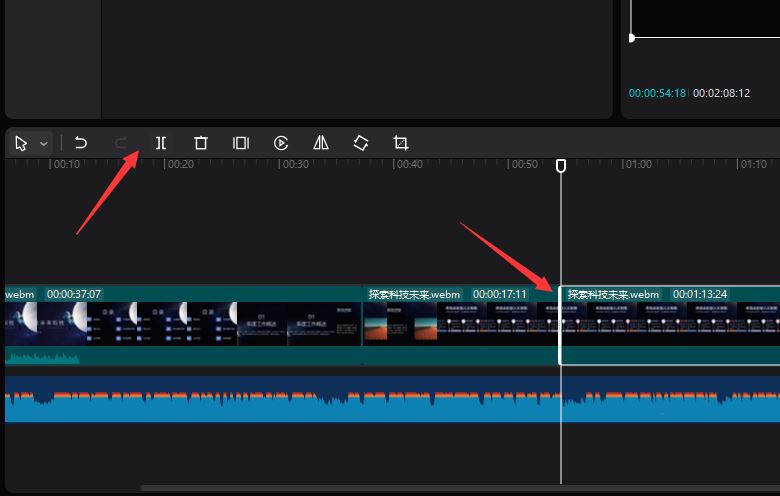Click the playhead marker on the ruler
The height and width of the screenshot is (496, 780).
click(561, 165)
